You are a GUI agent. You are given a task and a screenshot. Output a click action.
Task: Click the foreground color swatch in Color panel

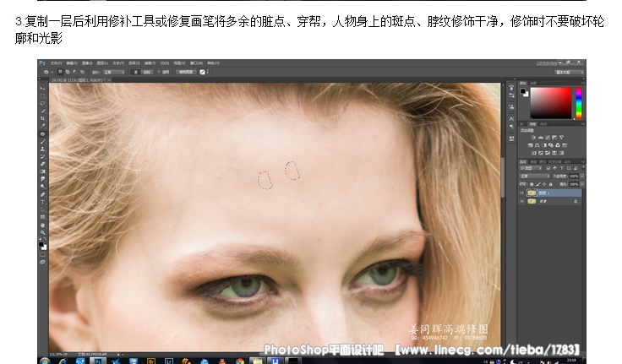tap(523, 91)
